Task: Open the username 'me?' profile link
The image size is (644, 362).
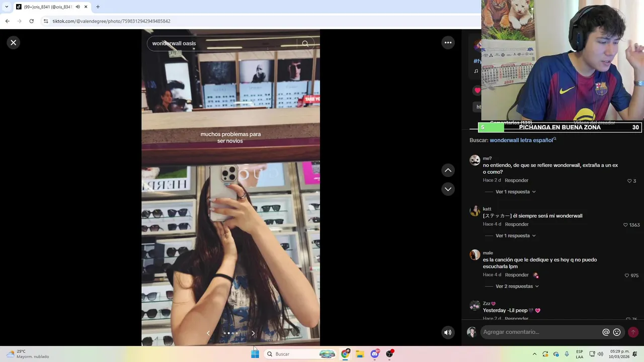Action: click(x=487, y=158)
